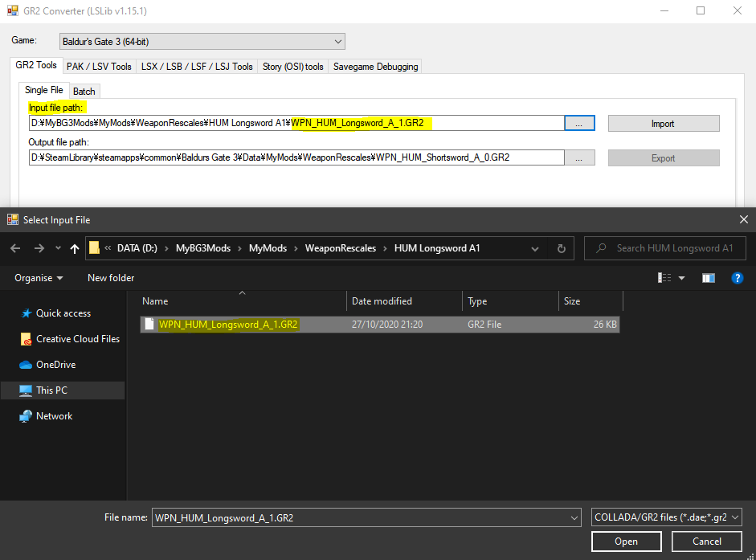This screenshot has height=560, width=756.
Task: Browse for input file path
Action: point(579,123)
